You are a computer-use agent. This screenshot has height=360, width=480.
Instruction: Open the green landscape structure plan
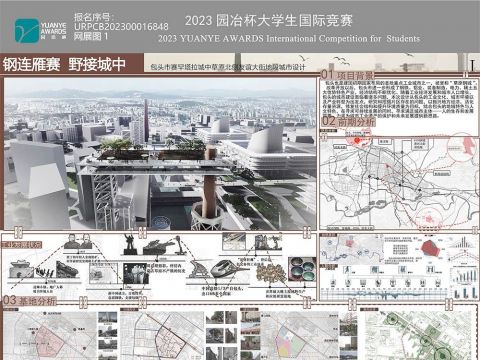pos(418,336)
